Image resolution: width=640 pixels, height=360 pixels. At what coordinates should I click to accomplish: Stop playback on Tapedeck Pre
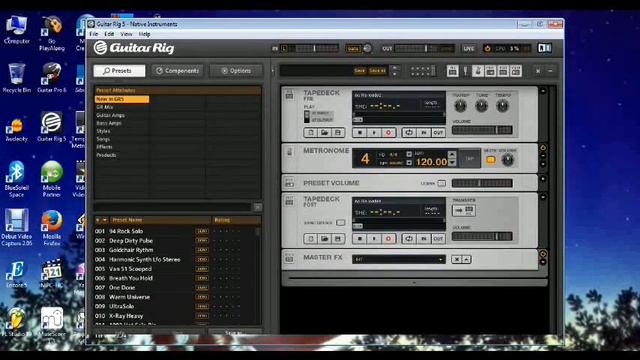(x=360, y=133)
